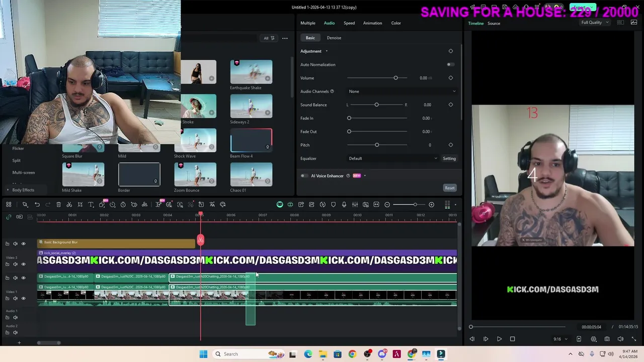Click the voiceover microphone icon in toolbar
The height and width of the screenshot is (362, 644).
click(x=344, y=205)
